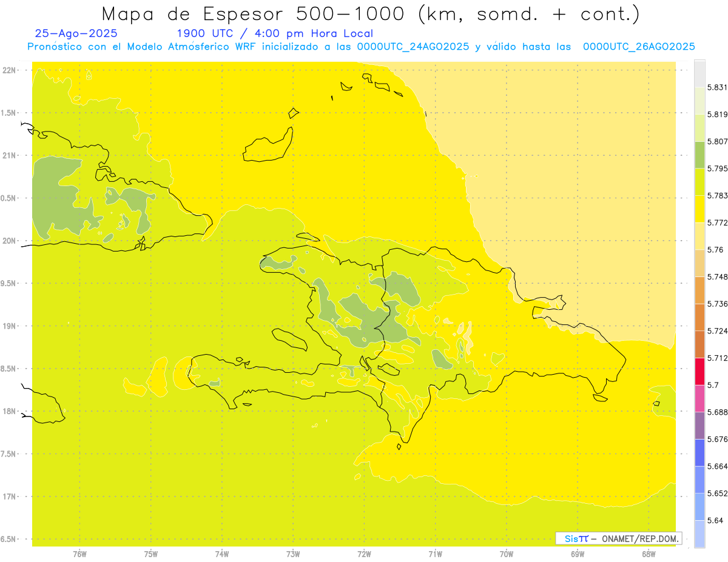Click the 72W longitude label

pos(364,554)
